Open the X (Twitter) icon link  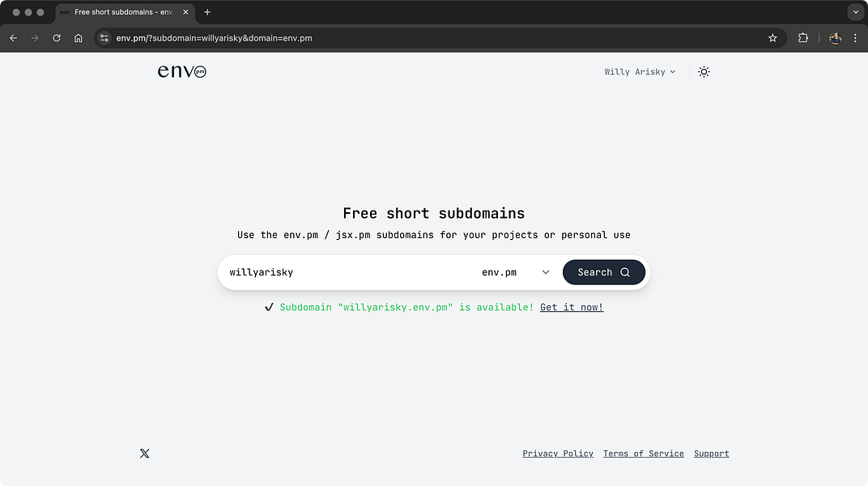tap(144, 454)
